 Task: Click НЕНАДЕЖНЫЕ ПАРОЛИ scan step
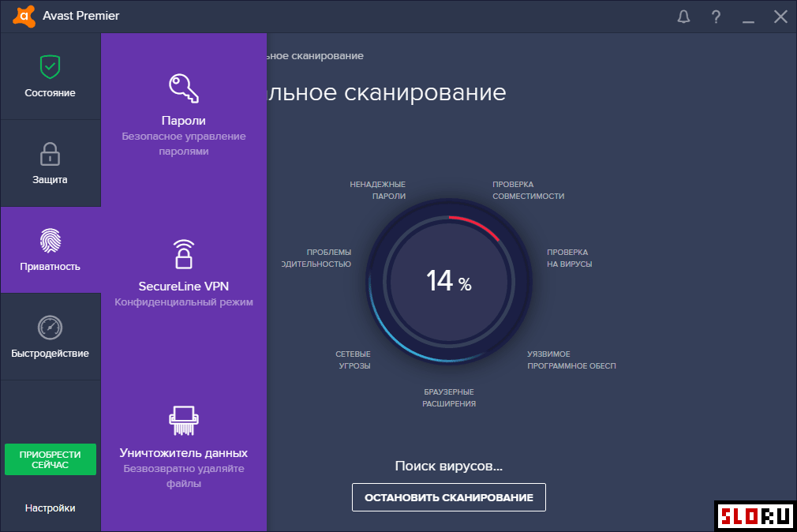click(378, 190)
